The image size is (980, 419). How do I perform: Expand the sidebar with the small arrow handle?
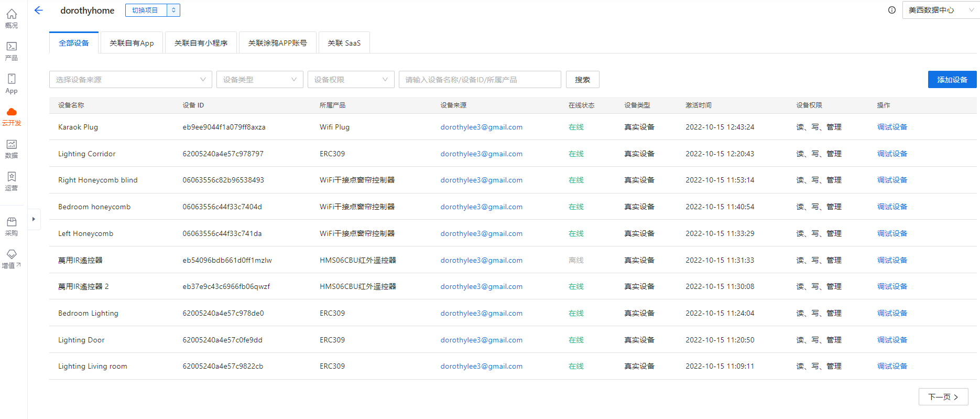34,219
